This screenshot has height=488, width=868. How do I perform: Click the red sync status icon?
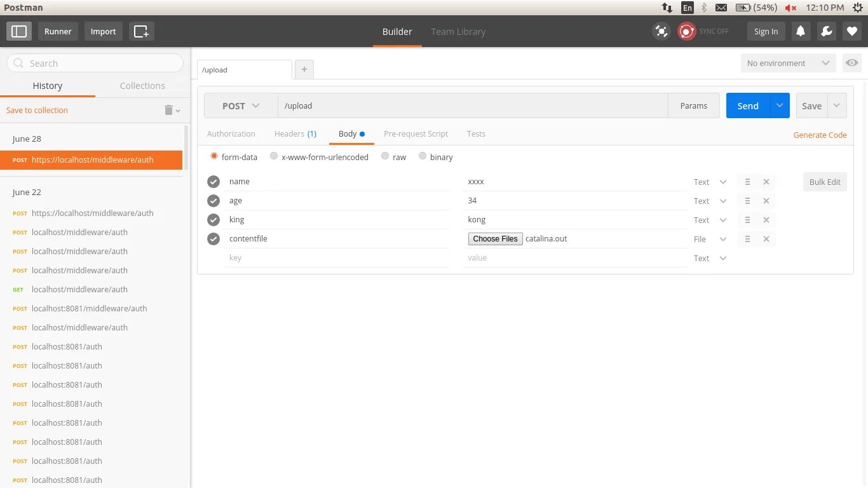point(686,31)
